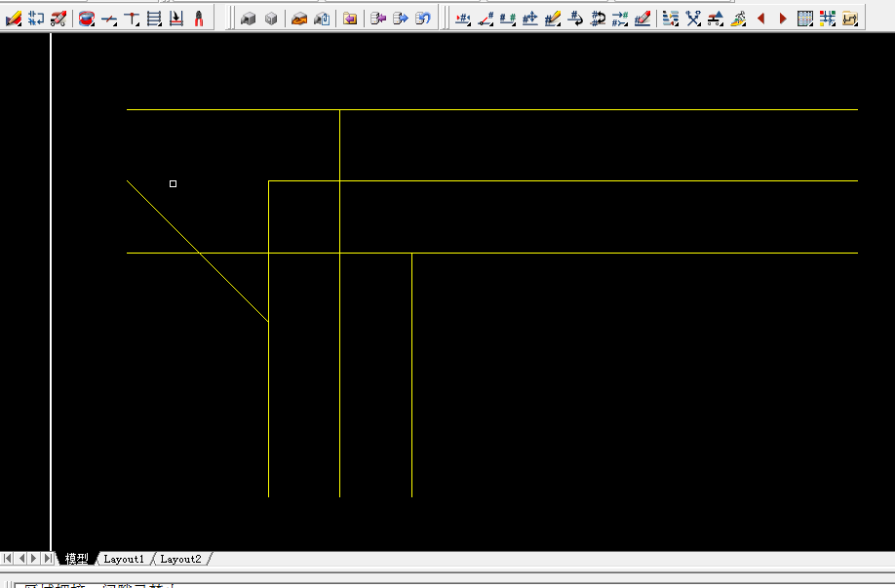Jump to last layout tab arrow
Screen dimensions: 895x588
click(48, 559)
